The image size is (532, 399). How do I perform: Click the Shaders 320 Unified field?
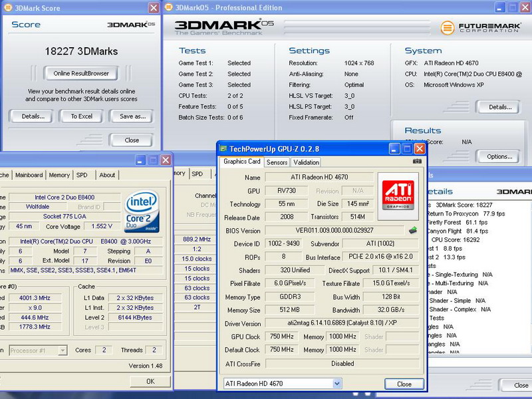295,270
